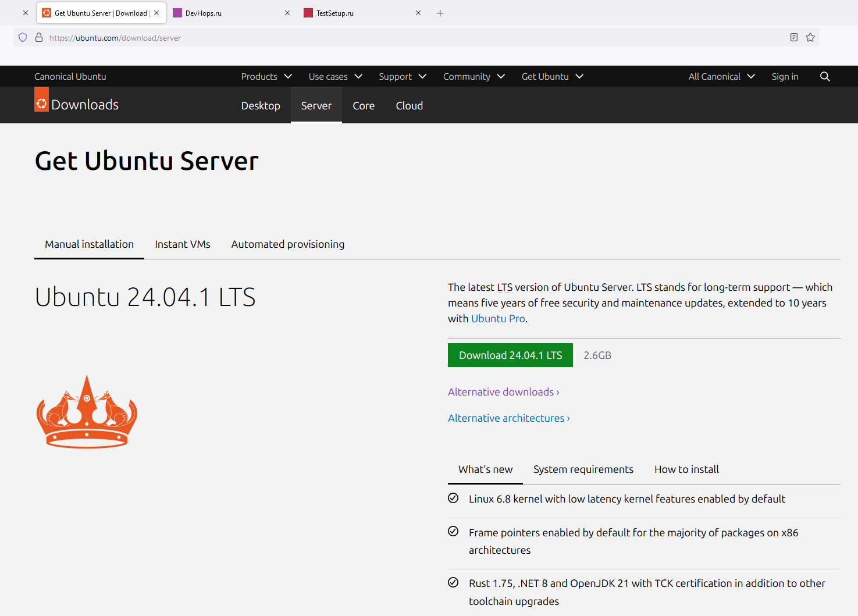
Task: Click the Ubuntu Server crown mascot image
Action: pyautogui.click(x=87, y=412)
